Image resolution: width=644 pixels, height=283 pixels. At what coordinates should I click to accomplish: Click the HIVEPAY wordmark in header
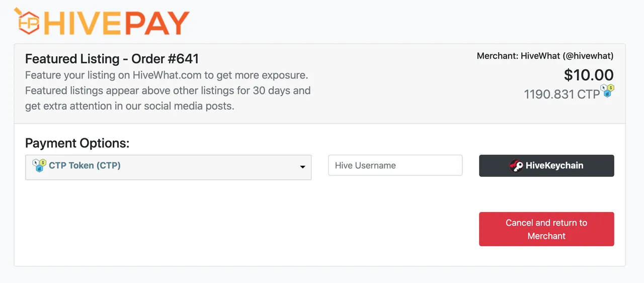point(116,23)
